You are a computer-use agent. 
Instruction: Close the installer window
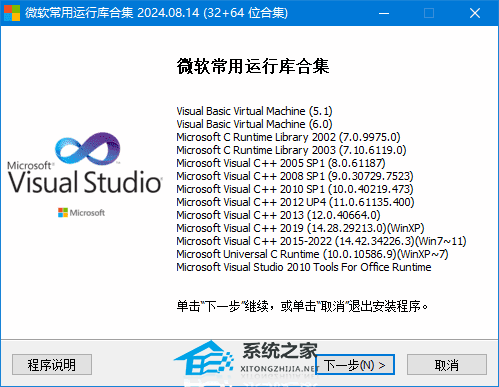(475, 13)
